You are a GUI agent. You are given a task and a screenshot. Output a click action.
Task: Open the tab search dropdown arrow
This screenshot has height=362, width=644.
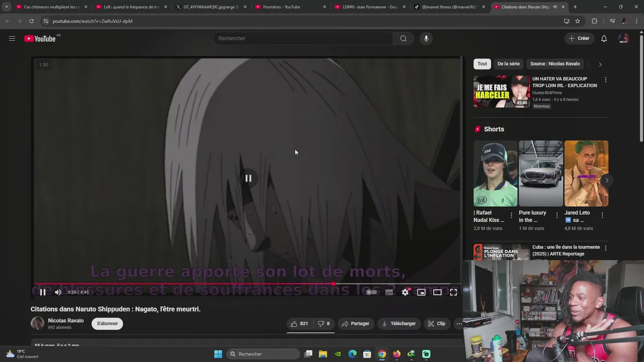pos(7,7)
